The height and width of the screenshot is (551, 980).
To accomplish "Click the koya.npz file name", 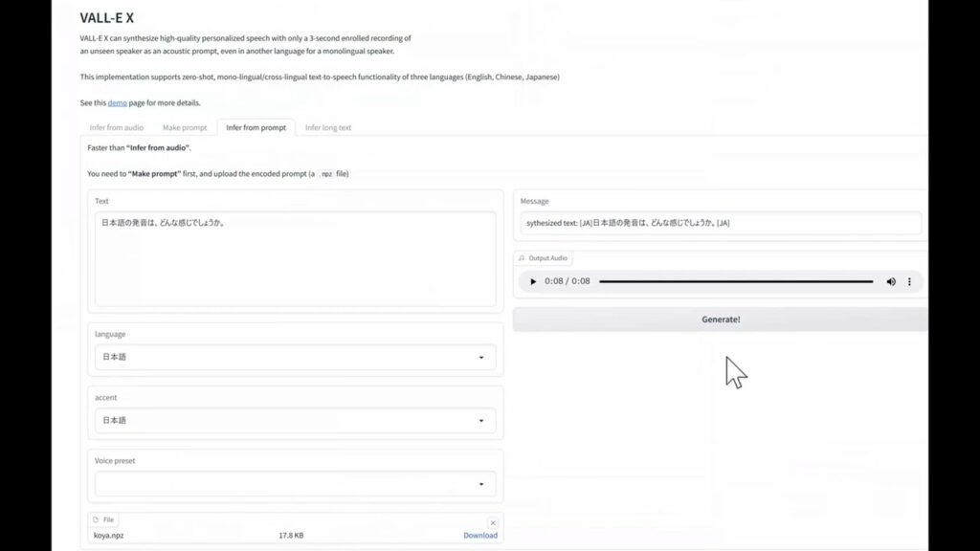I will pos(109,536).
